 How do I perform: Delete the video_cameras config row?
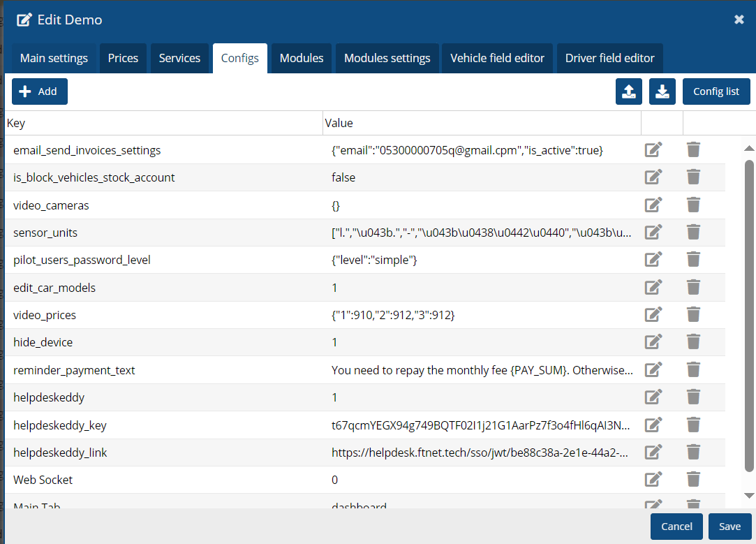tap(693, 205)
